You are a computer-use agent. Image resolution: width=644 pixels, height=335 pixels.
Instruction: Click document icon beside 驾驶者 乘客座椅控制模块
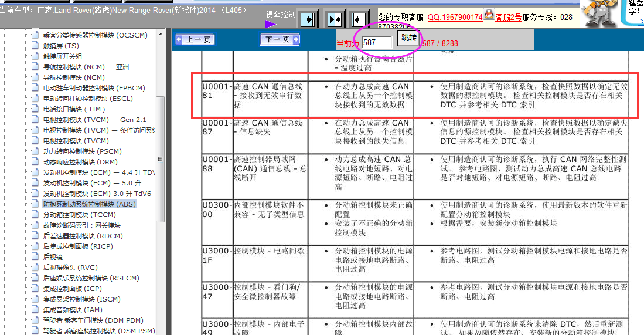click(35, 330)
